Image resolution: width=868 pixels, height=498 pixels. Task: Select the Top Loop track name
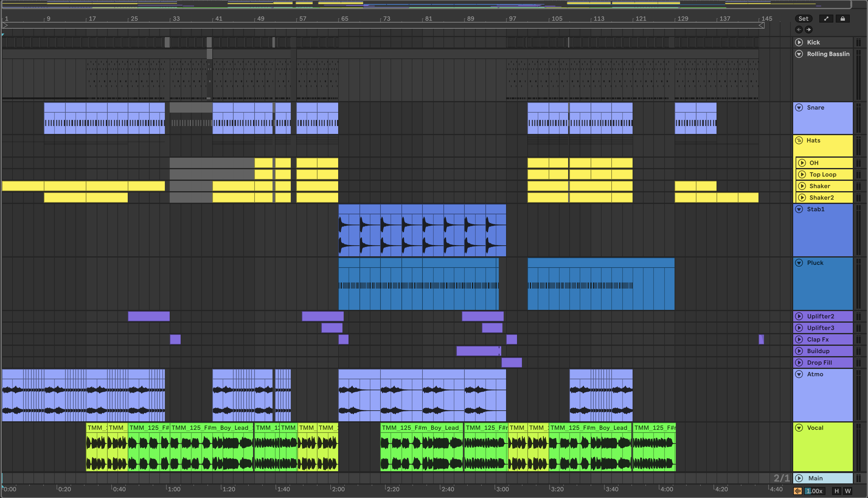click(x=823, y=175)
